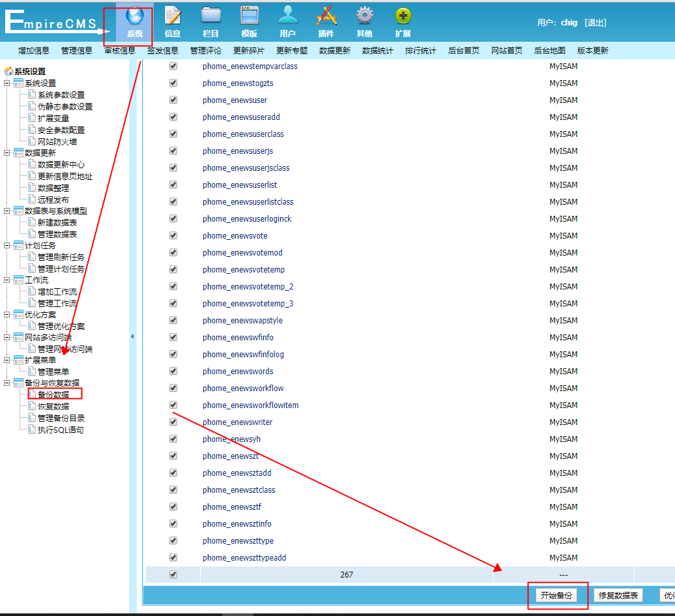Toggle the select-all checkbox in the 267 row
This screenshot has width=675, height=616.
tap(173, 574)
